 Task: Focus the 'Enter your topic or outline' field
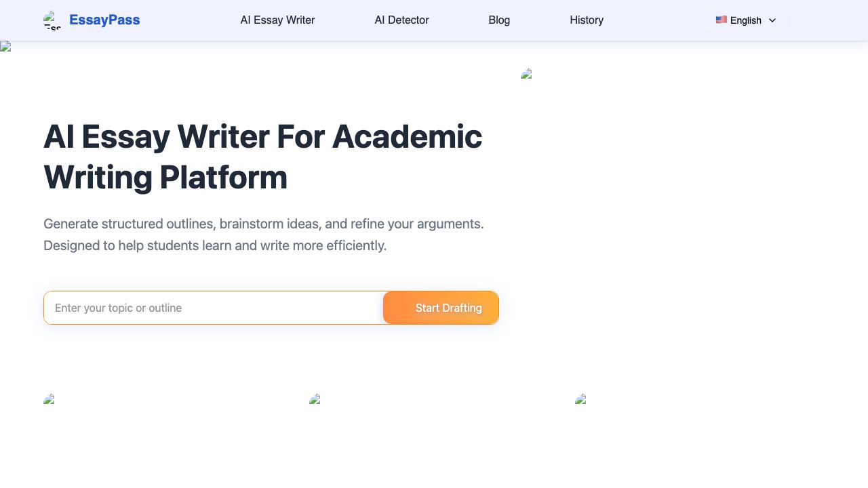click(214, 308)
